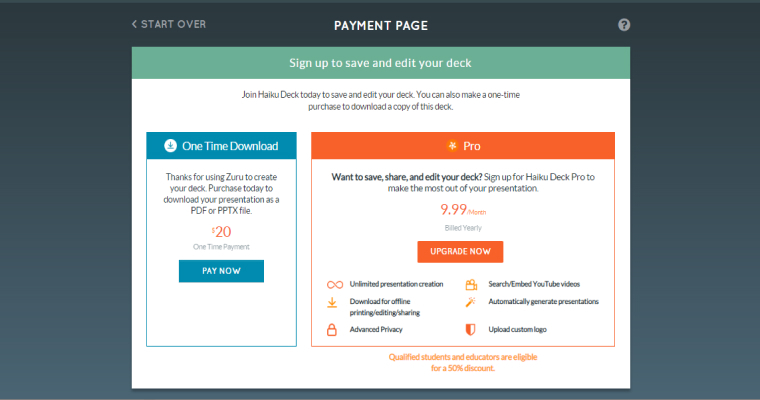Click the shield Upload custom logo icon
This screenshot has width=760, height=400.
(471, 329)
